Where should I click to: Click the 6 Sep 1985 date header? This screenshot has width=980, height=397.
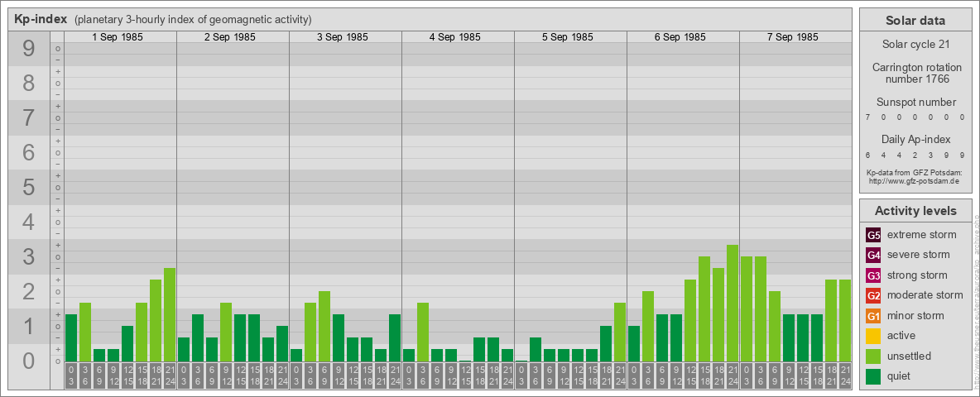click(680, 37)
